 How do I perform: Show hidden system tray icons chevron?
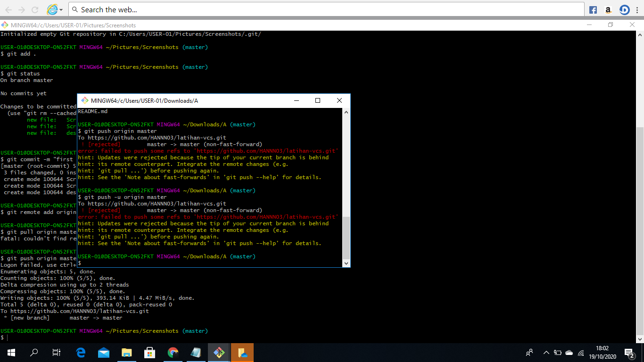click(546, 353)
